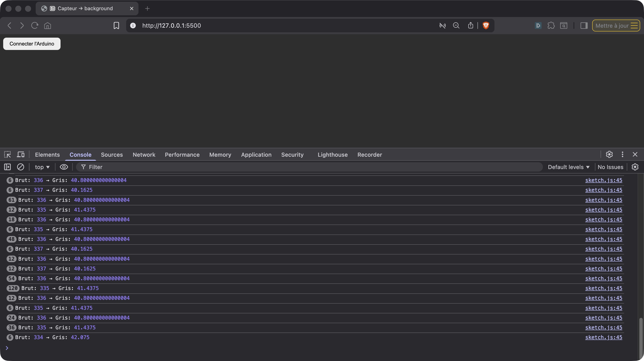The height and width of the screenshot is (361, 644).
Task: Open console settings gear icon
Action: coord(635,167)
